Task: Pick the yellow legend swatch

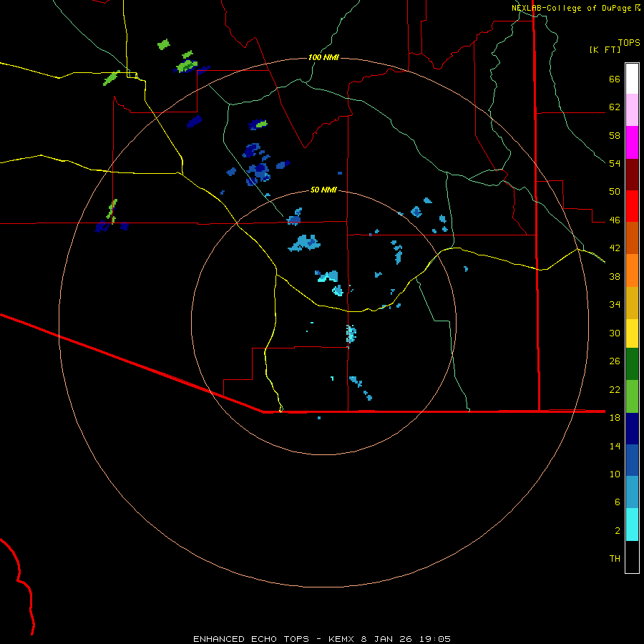Action: 632,333
